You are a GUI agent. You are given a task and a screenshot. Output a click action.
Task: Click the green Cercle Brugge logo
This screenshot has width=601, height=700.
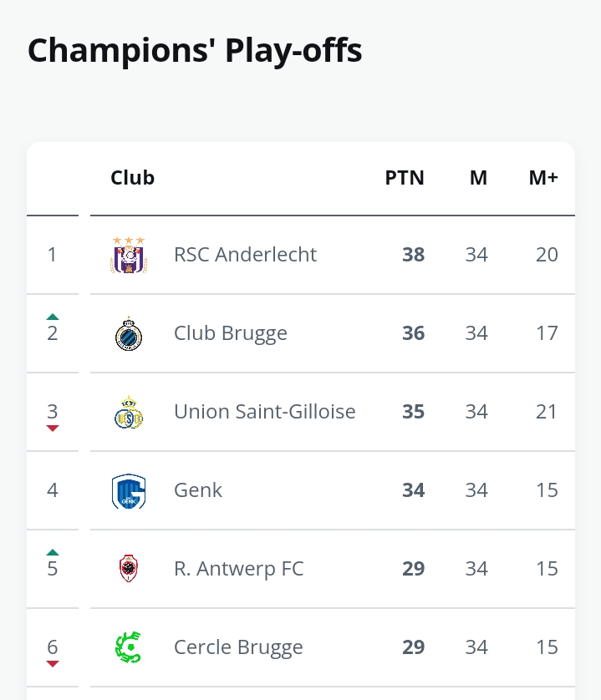[x=129, y=647]
